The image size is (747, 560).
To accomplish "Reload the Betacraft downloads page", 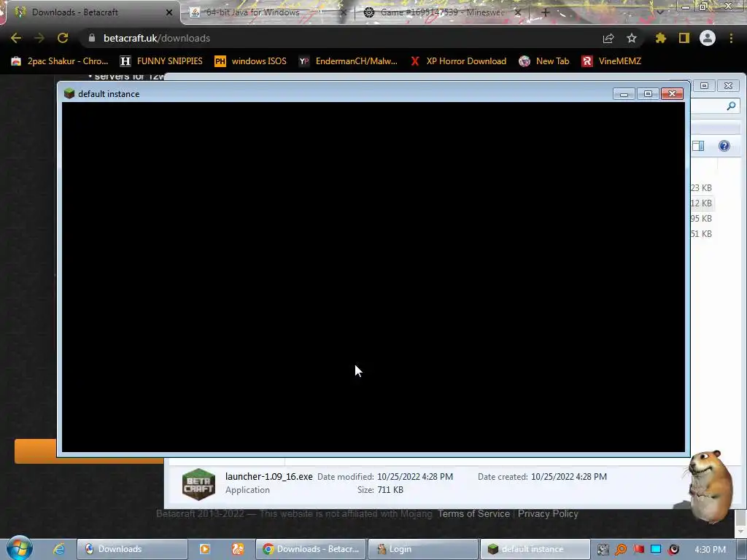I will click(63, 38).
